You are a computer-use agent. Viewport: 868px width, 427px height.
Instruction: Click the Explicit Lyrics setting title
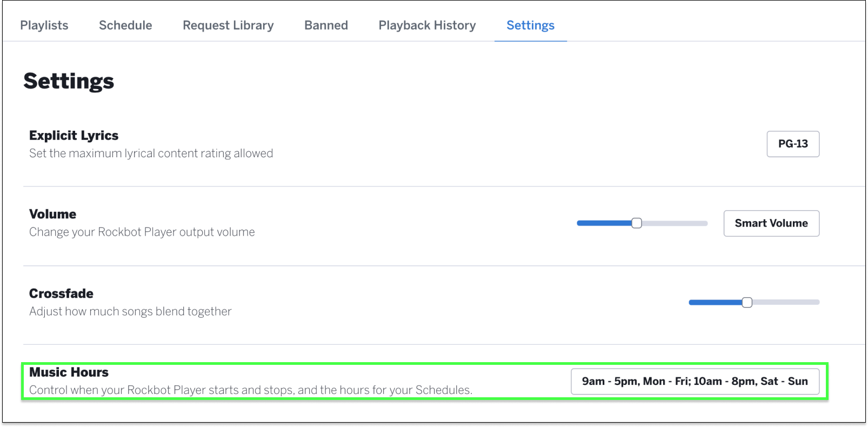(74, 136)
